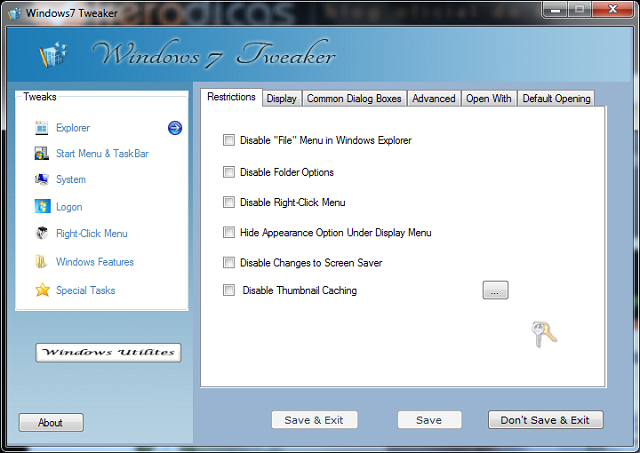
Task: Toggle Disable Right-Click Menu checkbox
Action: [229, 202]
